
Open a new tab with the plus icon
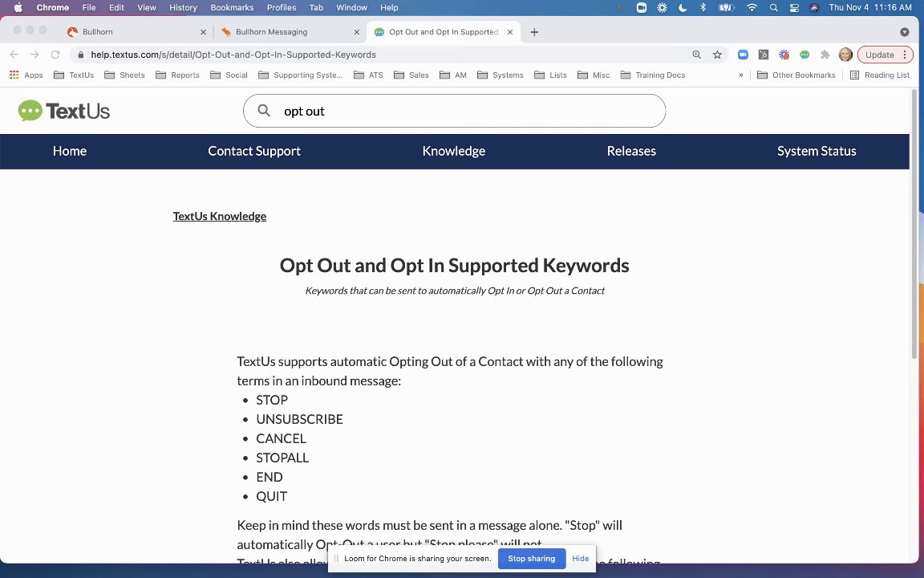[534, 32]
